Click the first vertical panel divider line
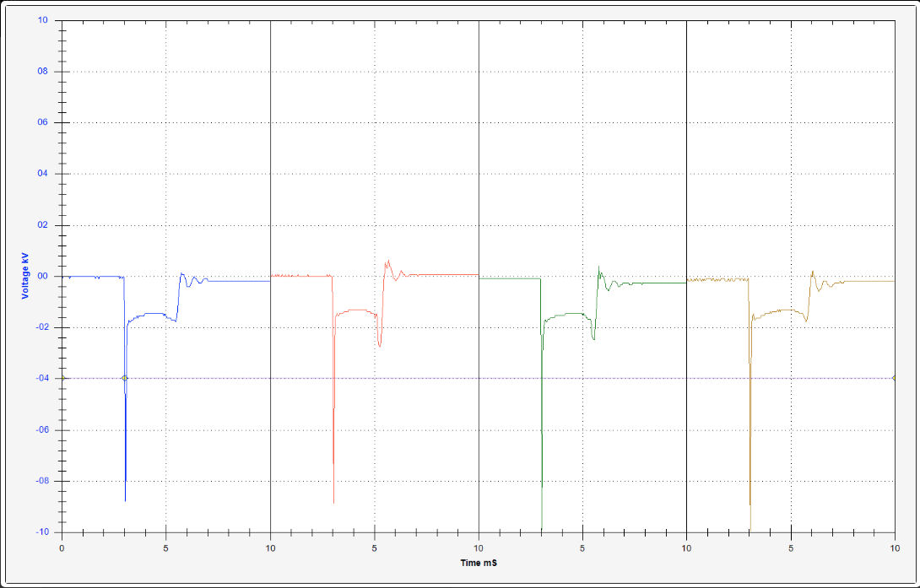The image size is (920, 588). coord(270,253)
